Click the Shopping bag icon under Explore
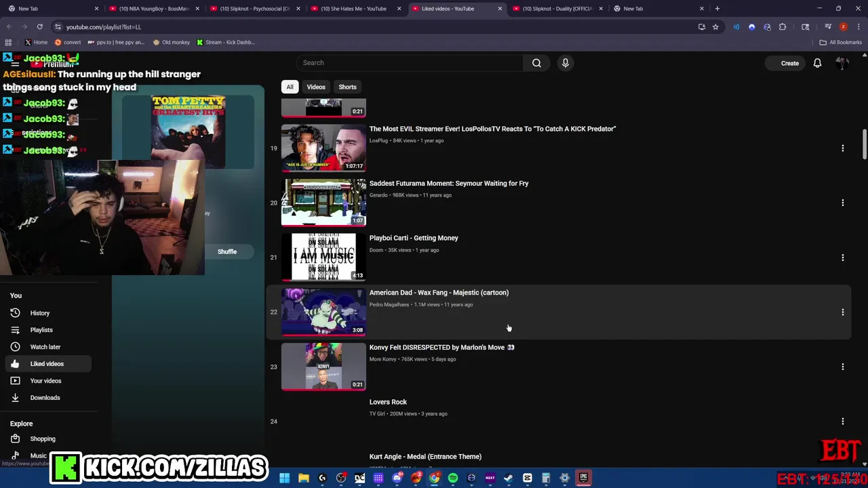 15,439
